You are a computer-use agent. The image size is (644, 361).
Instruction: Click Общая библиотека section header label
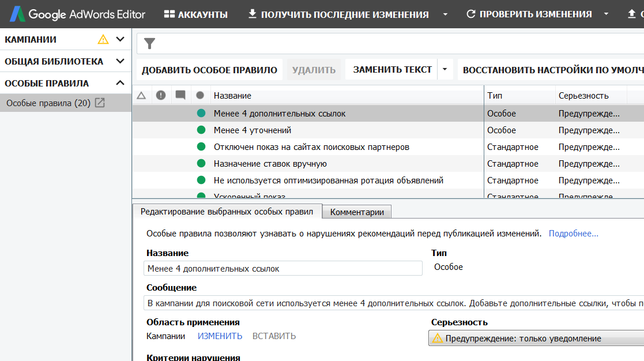tap(54, 61)
